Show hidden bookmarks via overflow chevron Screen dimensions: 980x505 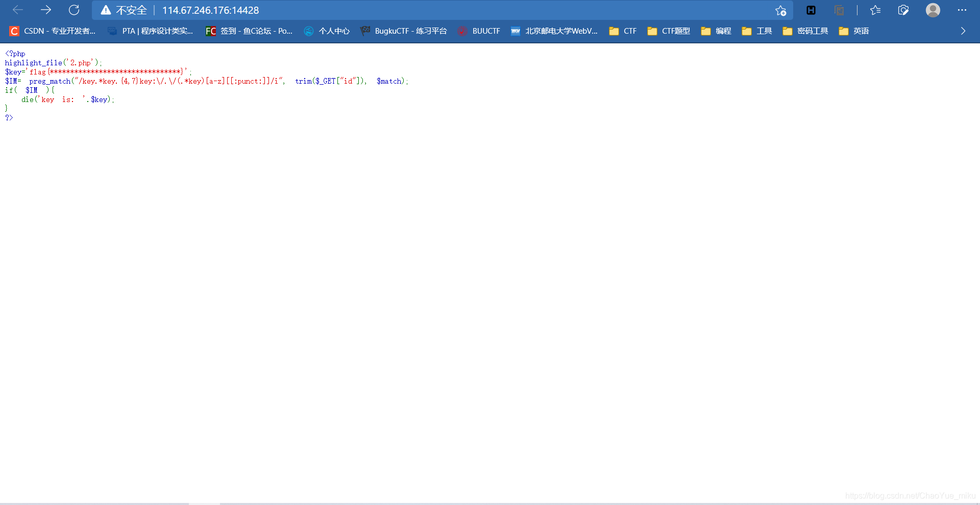click(963, 31)
